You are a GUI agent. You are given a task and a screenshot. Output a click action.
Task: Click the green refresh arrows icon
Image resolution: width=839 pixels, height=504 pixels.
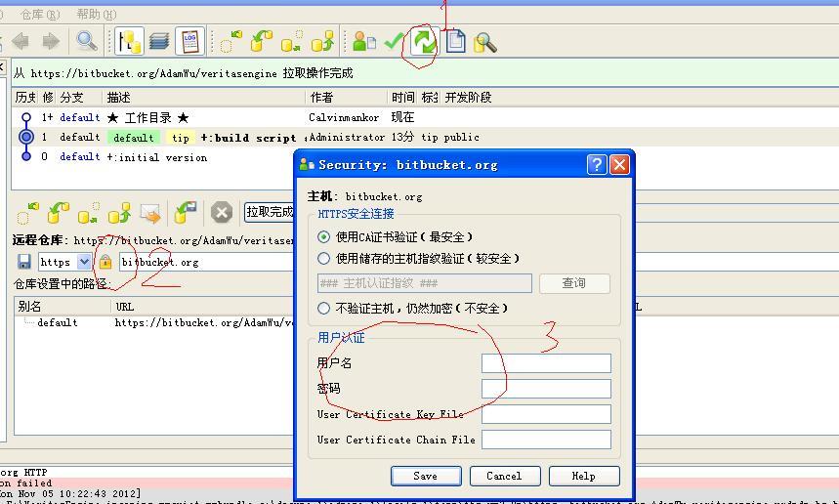click(x=424, y=41)
